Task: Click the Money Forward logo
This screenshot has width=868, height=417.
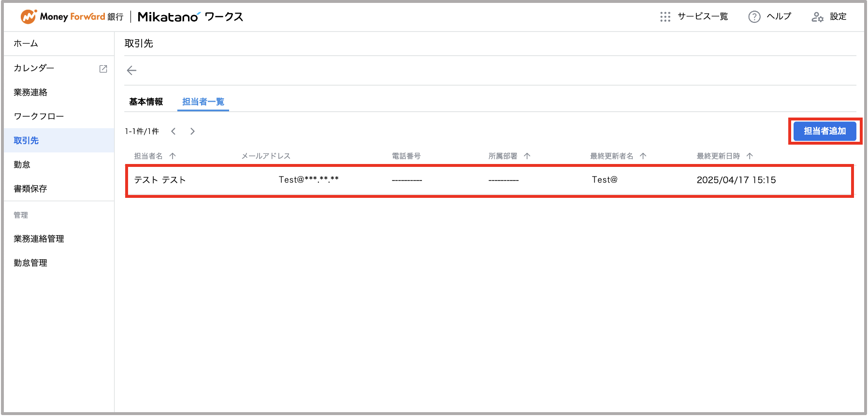Action: point(29,17)
